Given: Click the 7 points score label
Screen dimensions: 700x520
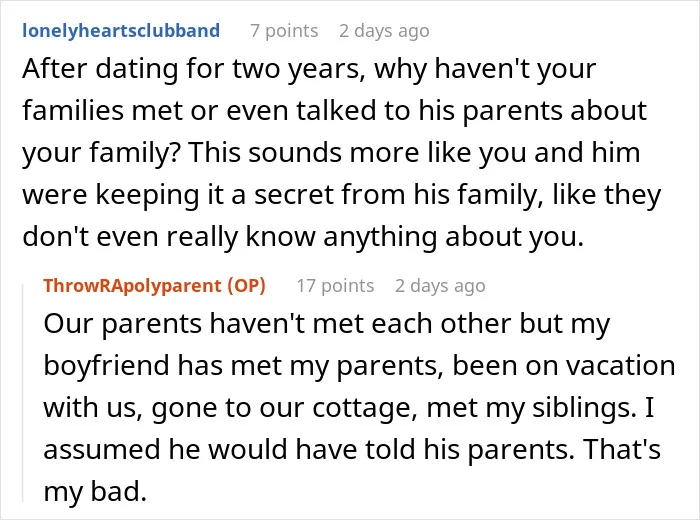Looking at the screenshot, I should click(x=284, y=31).
